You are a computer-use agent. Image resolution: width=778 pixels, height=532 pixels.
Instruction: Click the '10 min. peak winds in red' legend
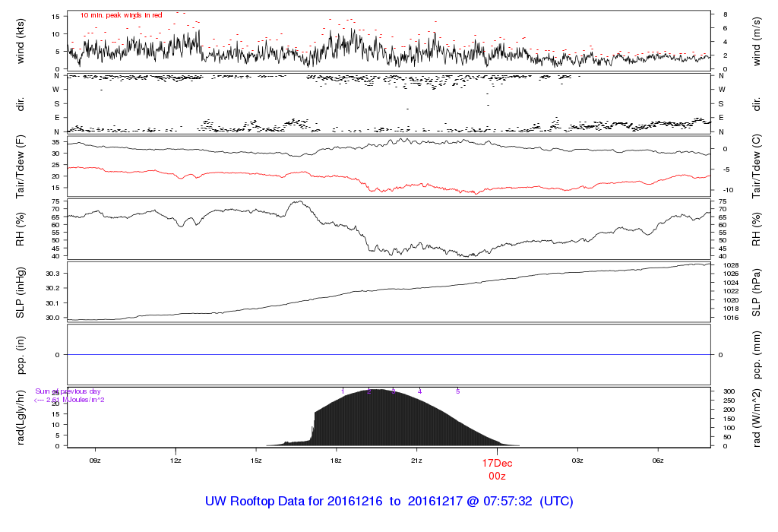click(x=122, y=15)
